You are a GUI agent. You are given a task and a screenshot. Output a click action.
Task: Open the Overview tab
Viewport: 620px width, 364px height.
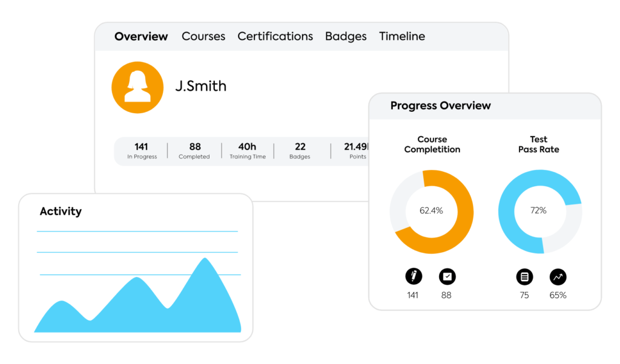(140, 36)
